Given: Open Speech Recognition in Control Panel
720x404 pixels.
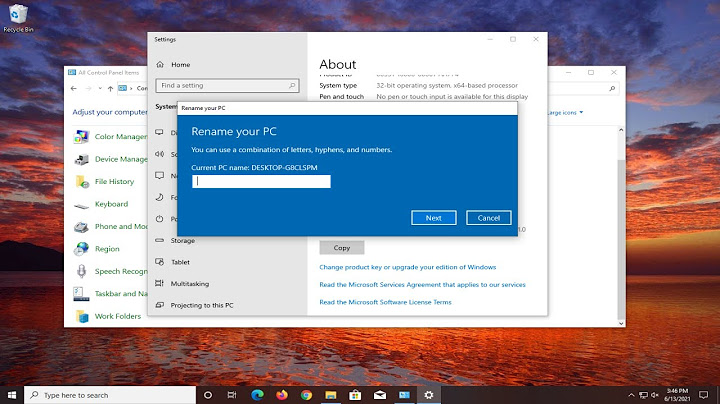Looking at the screenshot, I should point(121,272).
